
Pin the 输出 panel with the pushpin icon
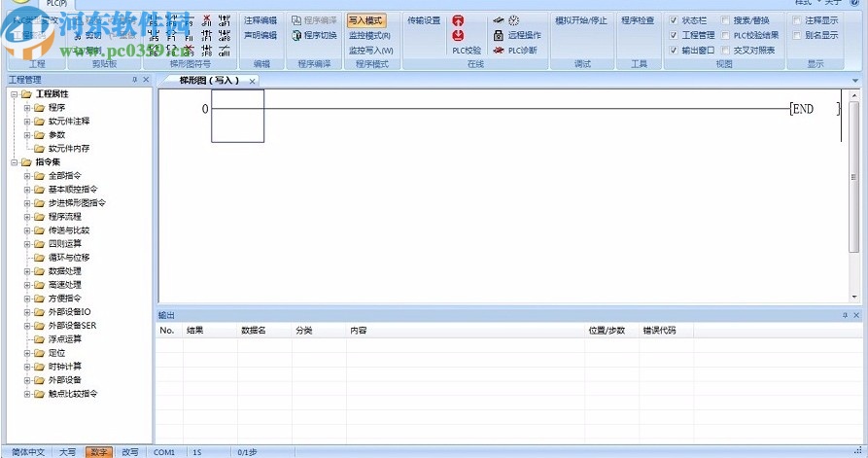[845, 315]
